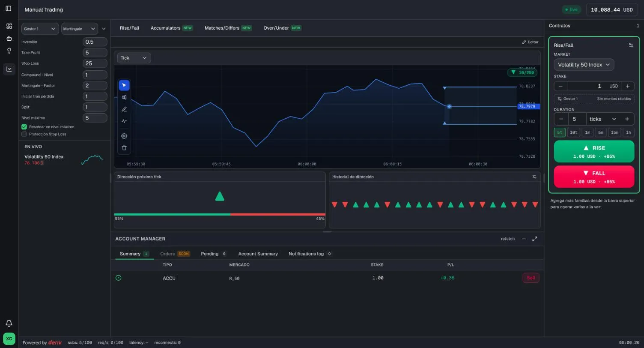Uncheck Resetear en nivel máximo
This screenshot has width=644, height=348.
[24, 127]
